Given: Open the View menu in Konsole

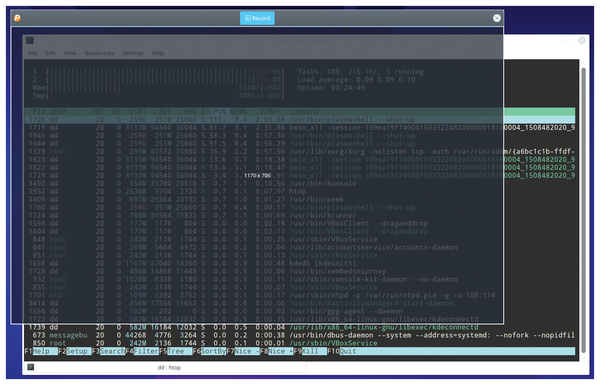Looking at the screenshot, I should [70, 53].
